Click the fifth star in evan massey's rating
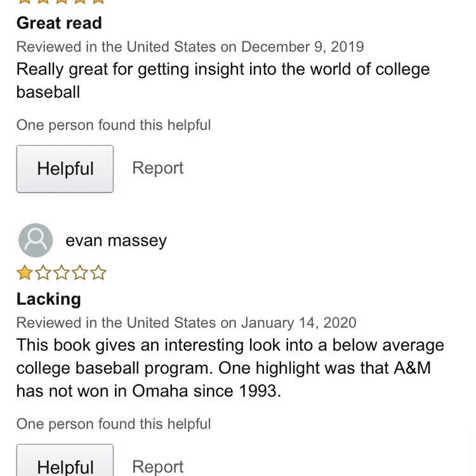This screenshot has height=476, width=476. click(x=98, y=274)
